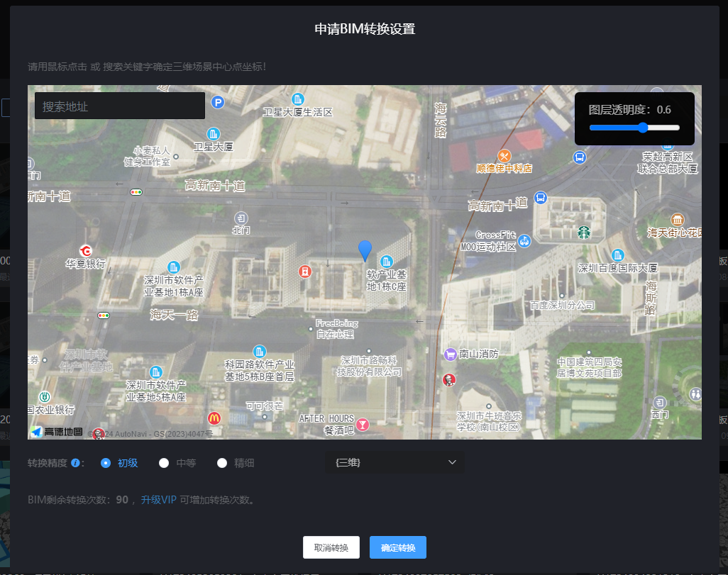This screenshot has width=728, height=575.
Task: Click the AFTER HOURS bar cocktail icon
Action: [363, 425]
